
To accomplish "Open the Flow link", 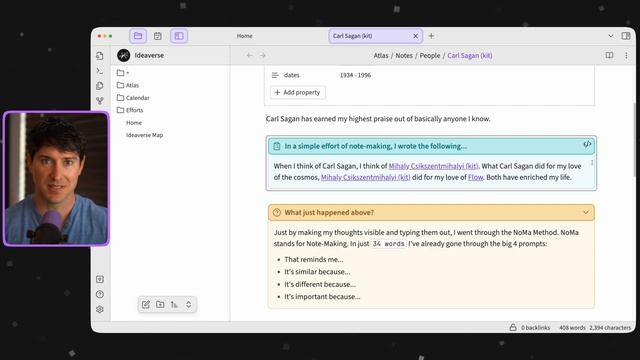I will pyautogui.click(x=475, y=177).
